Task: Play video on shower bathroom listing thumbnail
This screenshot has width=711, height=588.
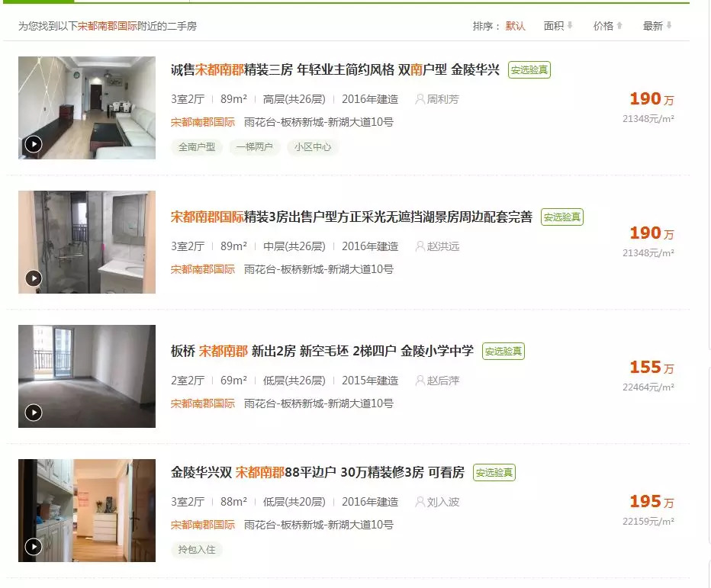Action: tap(33, 278)
